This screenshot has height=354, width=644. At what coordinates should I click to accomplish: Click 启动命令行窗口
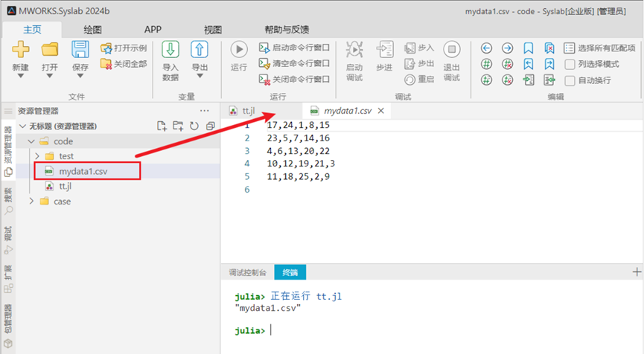point(294,48)
